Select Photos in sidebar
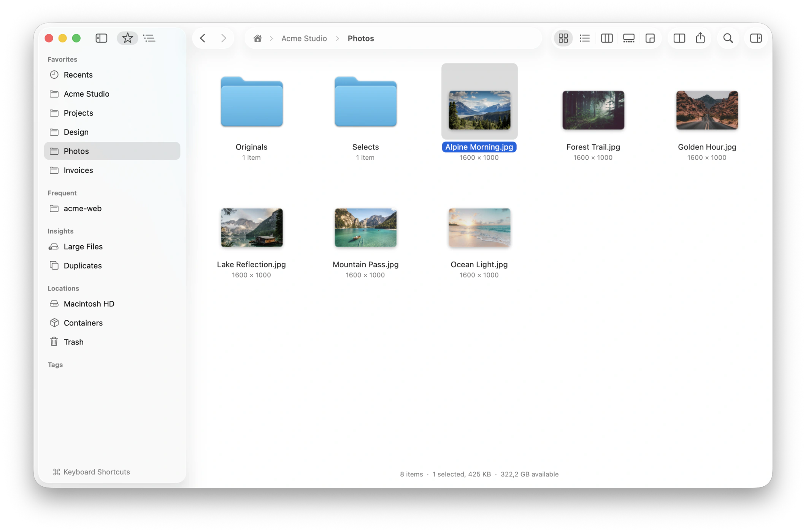The height and width of the screenshot is (532, 806). tap(112, 151)
